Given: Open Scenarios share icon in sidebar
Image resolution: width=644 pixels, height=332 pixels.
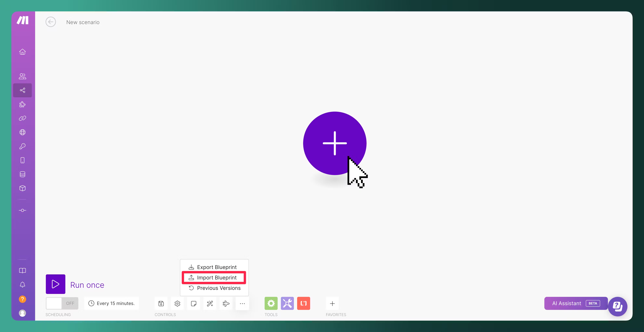Looking at the screenshot, I should (x=22, y=90).
